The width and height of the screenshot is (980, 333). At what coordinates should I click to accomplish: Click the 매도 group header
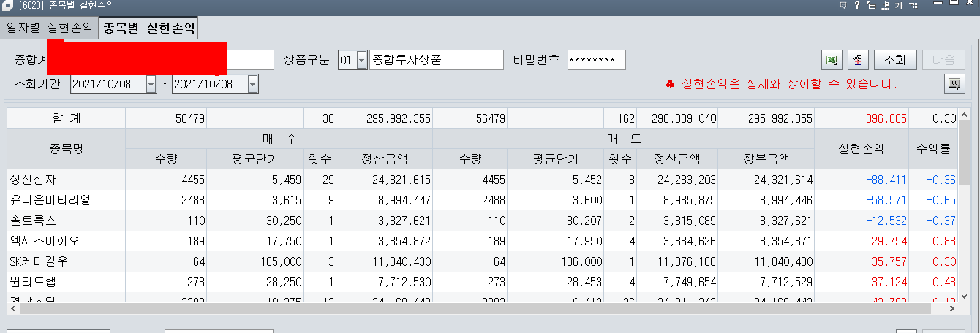623,139
